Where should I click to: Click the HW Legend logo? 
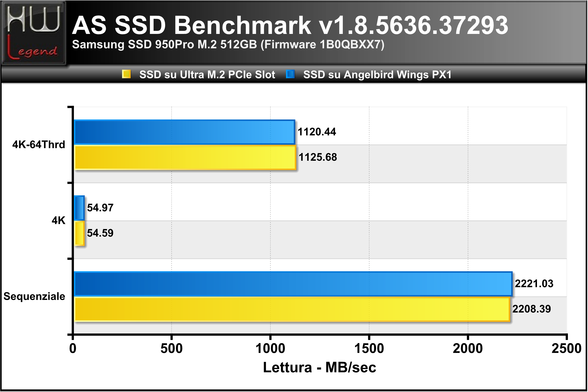pos(34,33)
